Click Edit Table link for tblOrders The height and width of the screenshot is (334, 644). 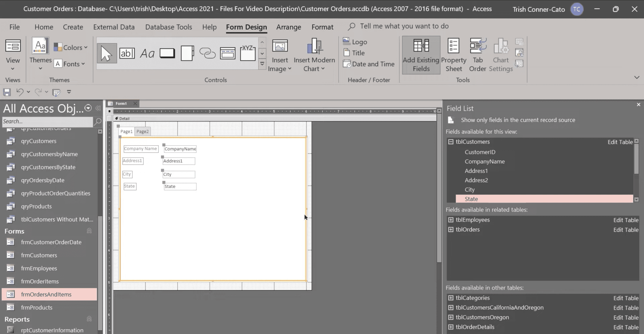pos(626,230)
